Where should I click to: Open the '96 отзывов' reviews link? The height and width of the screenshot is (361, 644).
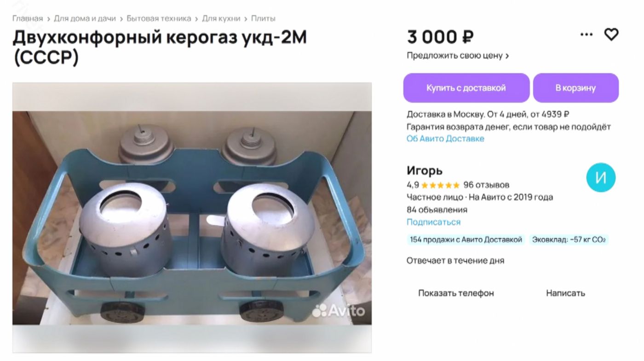coord(486,185)
